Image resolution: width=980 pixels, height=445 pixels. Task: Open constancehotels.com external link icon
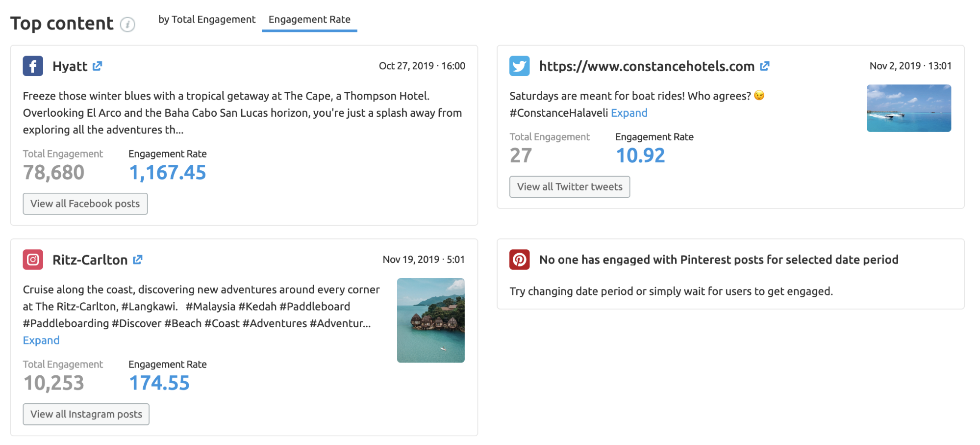[x=765, y=66]
